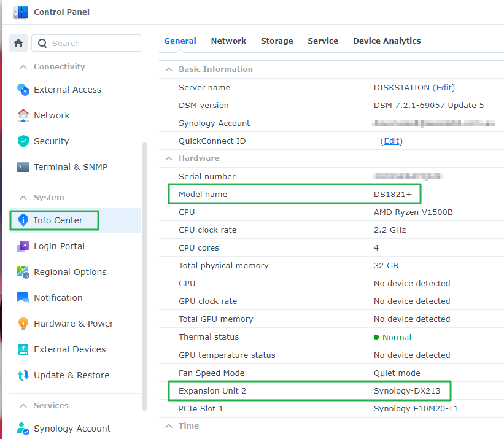Click the PCIe Slot 1 label

[x=201, y=408]
